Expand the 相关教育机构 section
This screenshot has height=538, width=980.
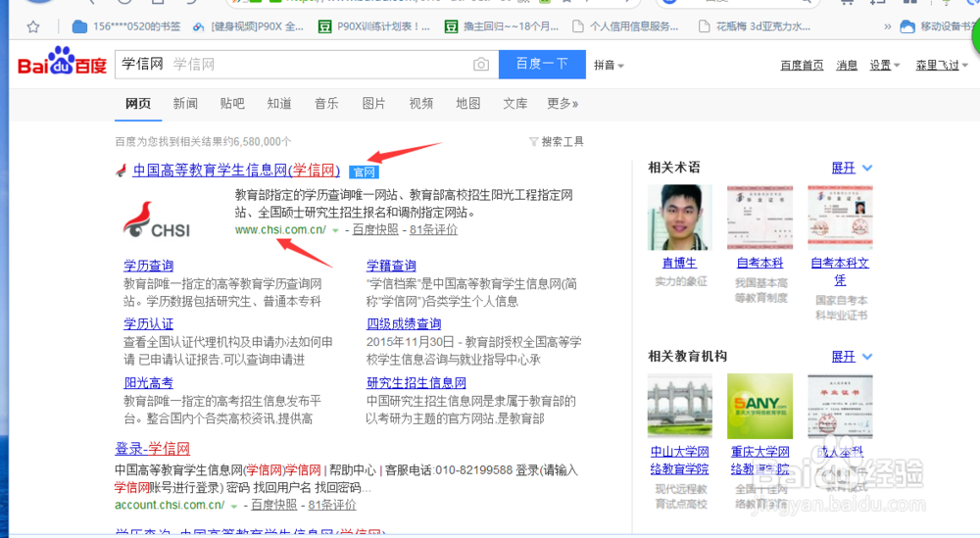point(852,357)
